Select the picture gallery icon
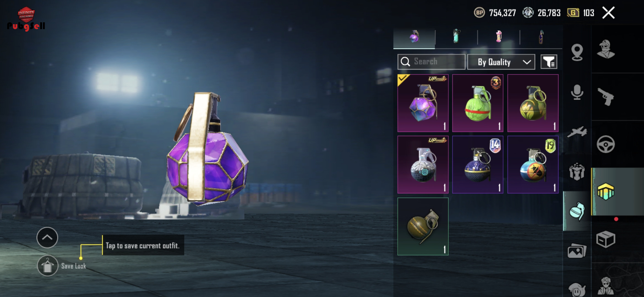This screenshot has width=644, height=297. [x=577, y=251]
